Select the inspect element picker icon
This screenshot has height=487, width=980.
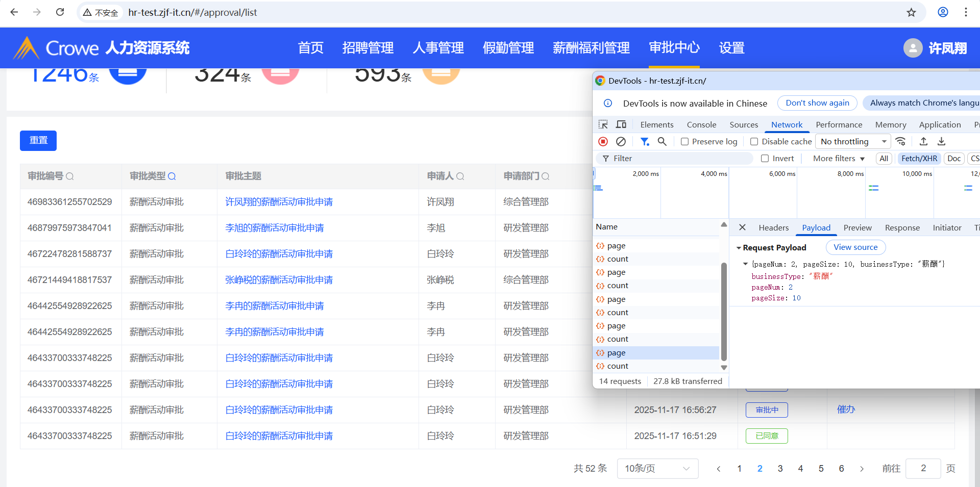[603, 124]
